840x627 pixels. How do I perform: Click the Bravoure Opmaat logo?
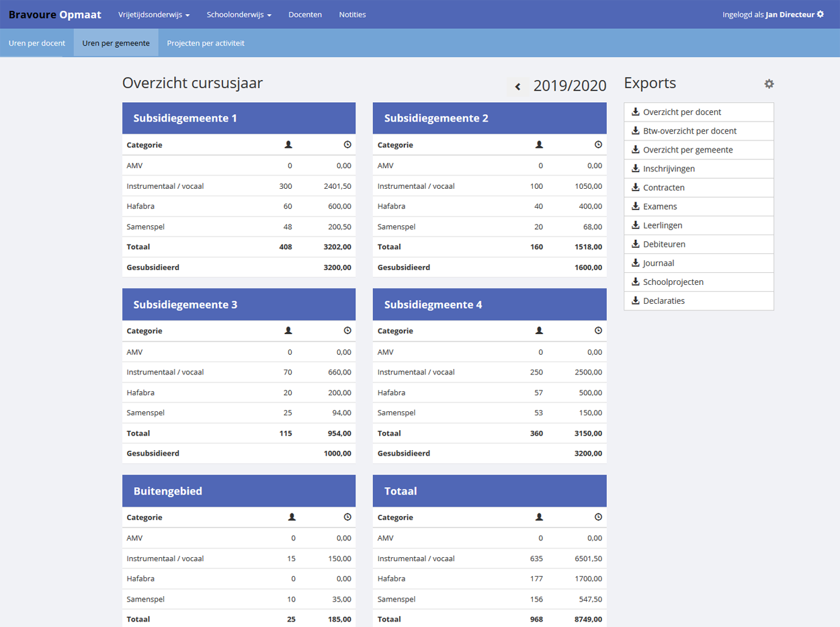(55, 15)
